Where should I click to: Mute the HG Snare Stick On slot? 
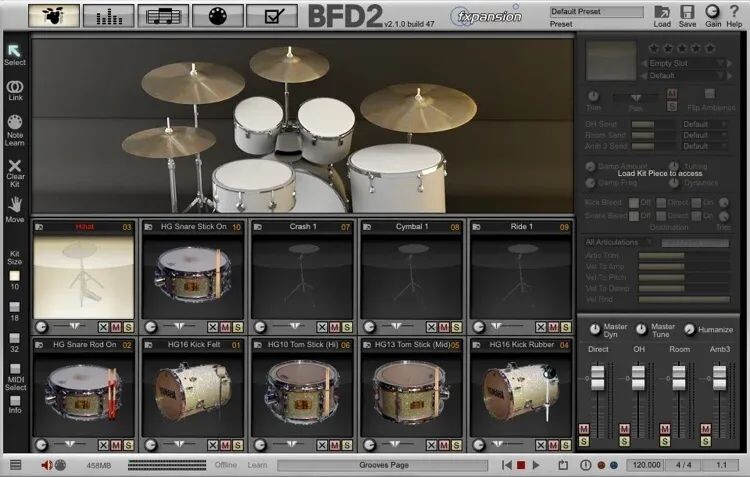coord(225,327)
